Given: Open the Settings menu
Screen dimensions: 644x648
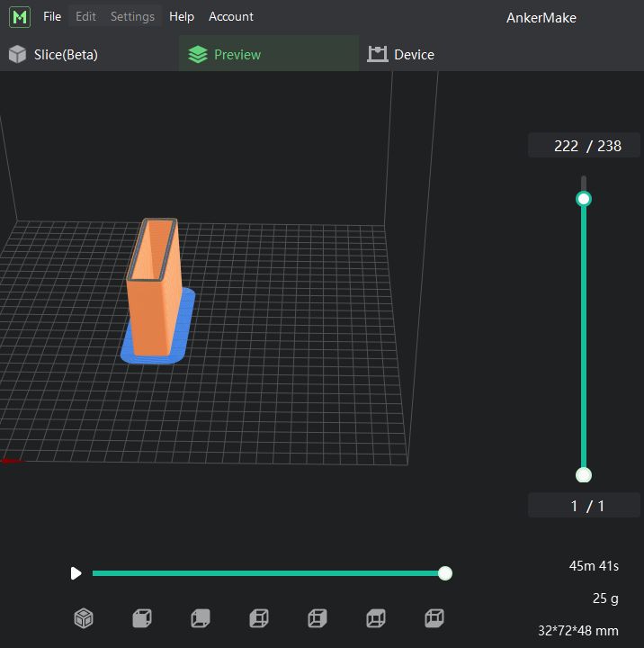Looking at the screenshot, I should pos(132,17).
